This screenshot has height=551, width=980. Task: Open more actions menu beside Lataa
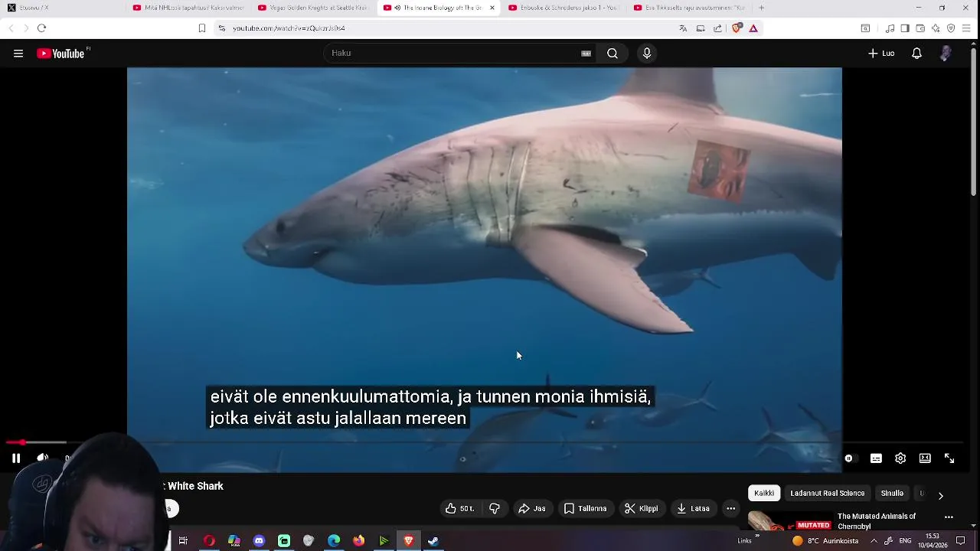point(731,508)
